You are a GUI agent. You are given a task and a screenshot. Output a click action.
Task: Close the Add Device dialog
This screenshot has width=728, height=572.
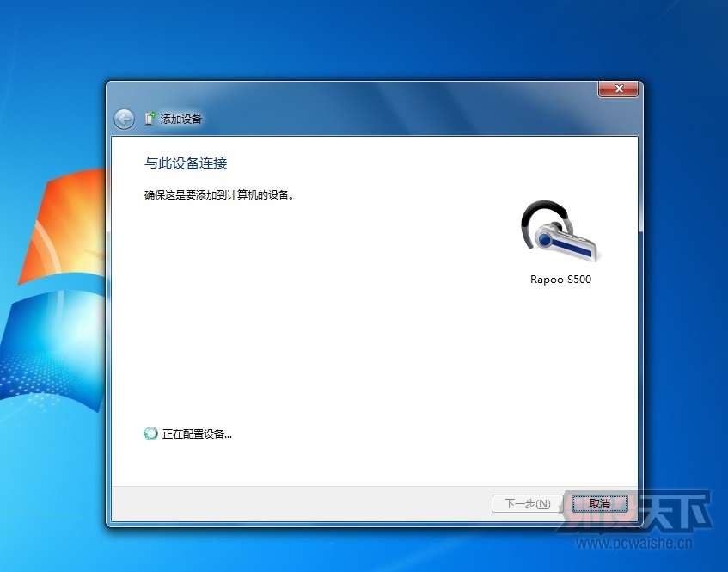[x=619, y=89]
